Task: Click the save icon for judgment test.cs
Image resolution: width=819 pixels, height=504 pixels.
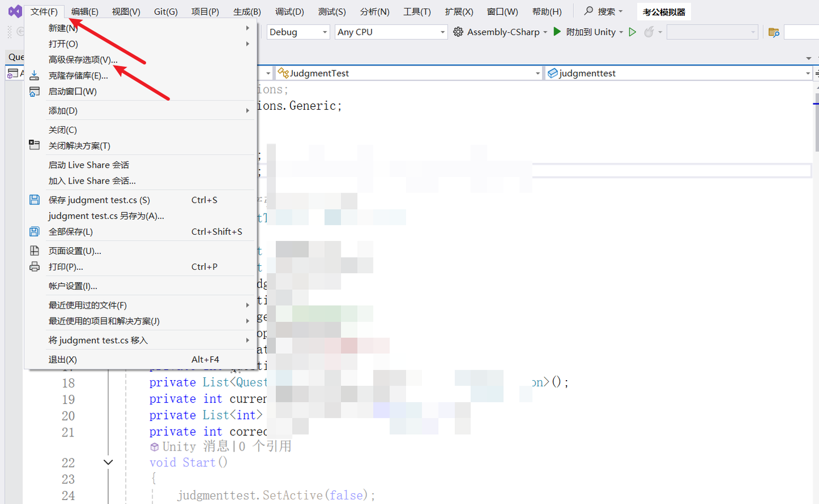Action: click(x=35, y=200)
